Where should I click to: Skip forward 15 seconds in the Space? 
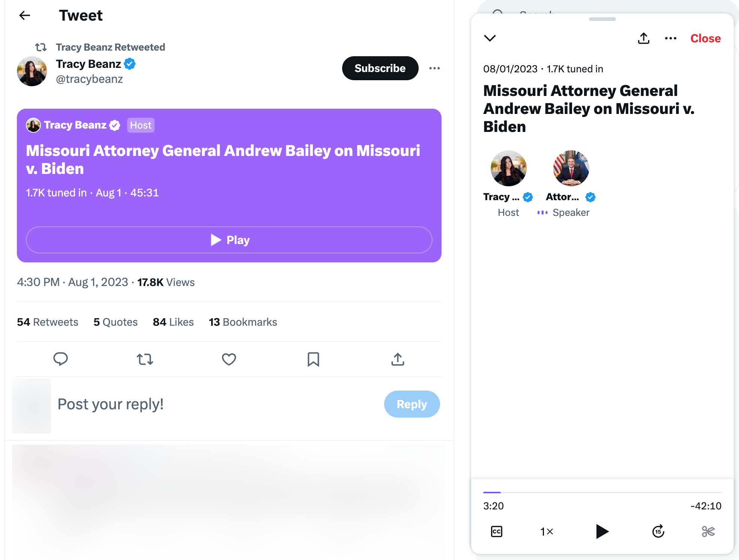tap(658, 532)
